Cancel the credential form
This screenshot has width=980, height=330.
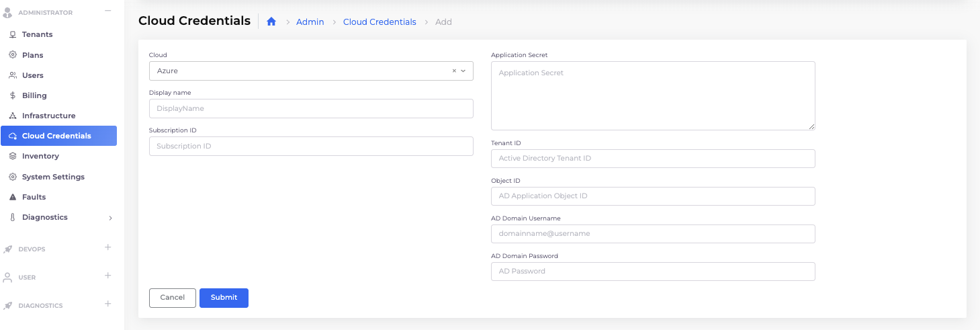pos(172,298)
